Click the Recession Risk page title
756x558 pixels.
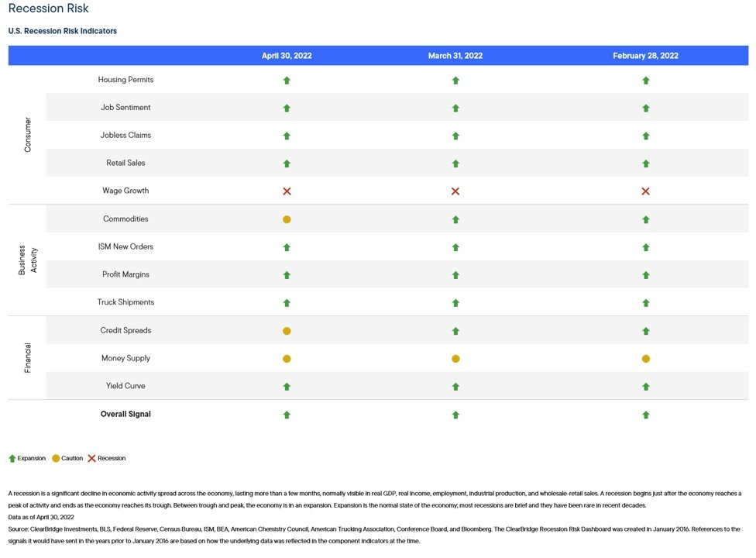tap(48, 9)
